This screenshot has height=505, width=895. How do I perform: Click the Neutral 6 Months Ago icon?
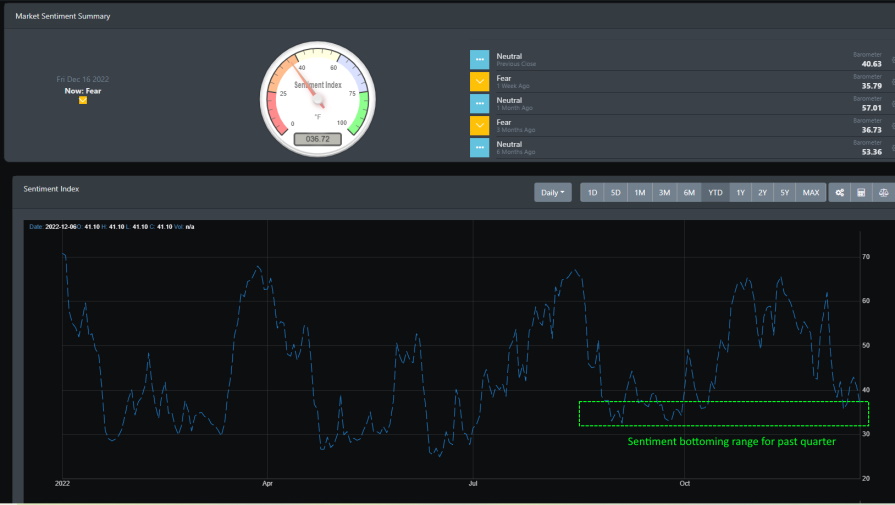pyautogui.click(x=479, y=147)
